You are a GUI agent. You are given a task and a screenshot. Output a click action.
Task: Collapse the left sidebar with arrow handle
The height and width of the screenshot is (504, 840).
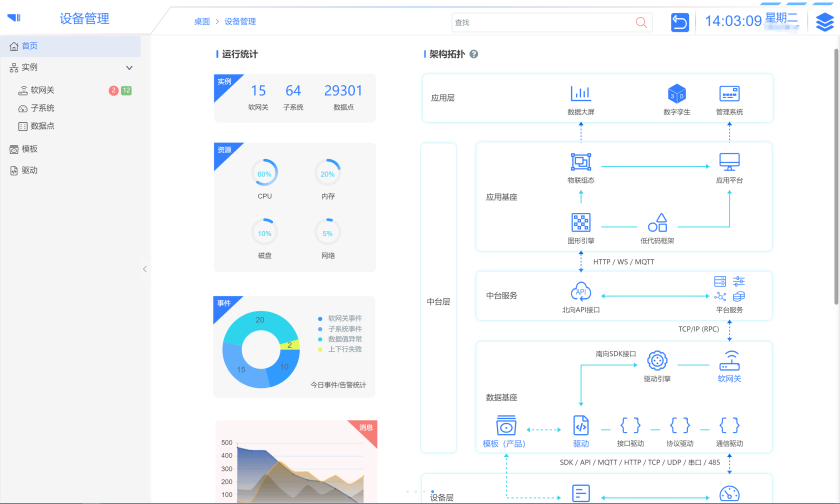[144, 269]
